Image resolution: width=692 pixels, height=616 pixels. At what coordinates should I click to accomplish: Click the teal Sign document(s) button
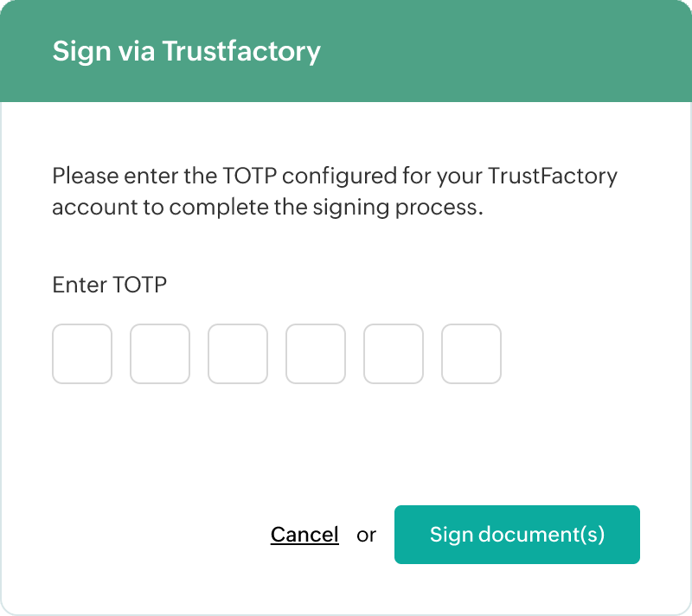516,535
